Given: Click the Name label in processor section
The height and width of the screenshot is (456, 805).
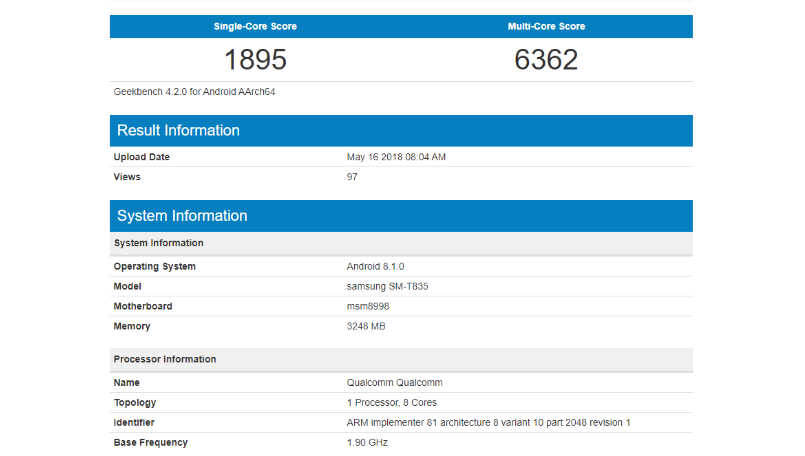Looking at the screenshot, I should pyautogui.click(x=126, y=383).
